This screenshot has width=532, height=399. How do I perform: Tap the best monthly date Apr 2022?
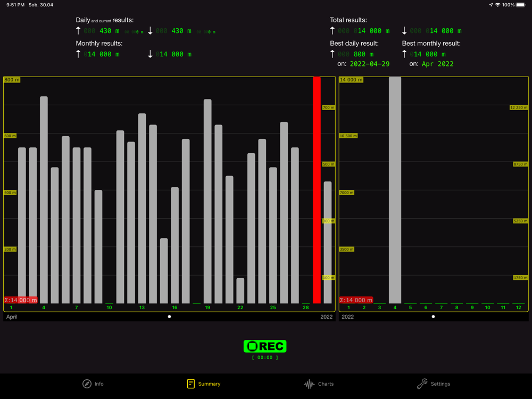click(x=437, y=64)
